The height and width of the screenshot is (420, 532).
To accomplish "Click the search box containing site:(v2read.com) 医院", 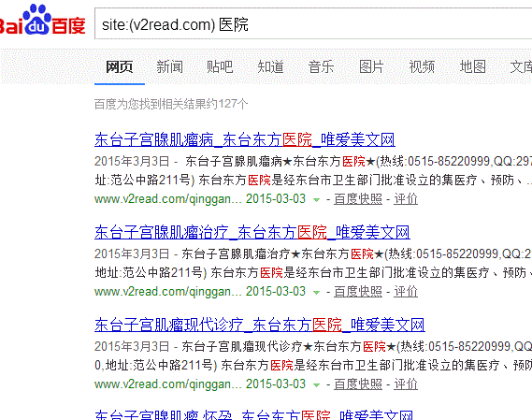I will (313, 23).
